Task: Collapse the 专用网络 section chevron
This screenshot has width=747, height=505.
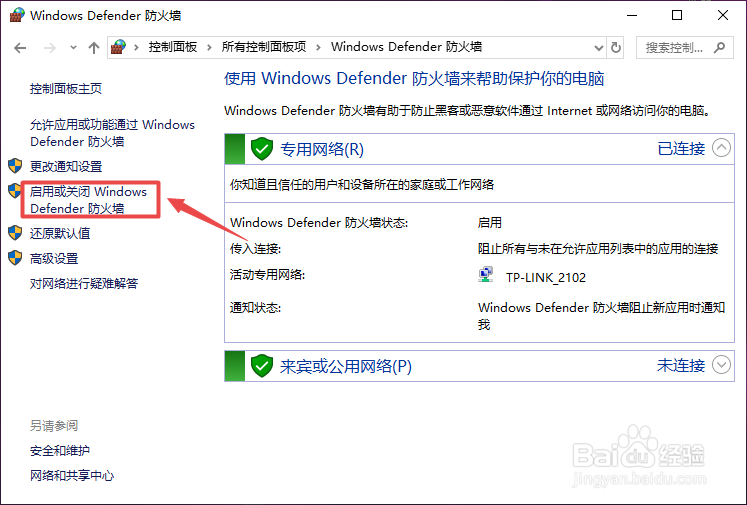Action: (x=721, y=148)
